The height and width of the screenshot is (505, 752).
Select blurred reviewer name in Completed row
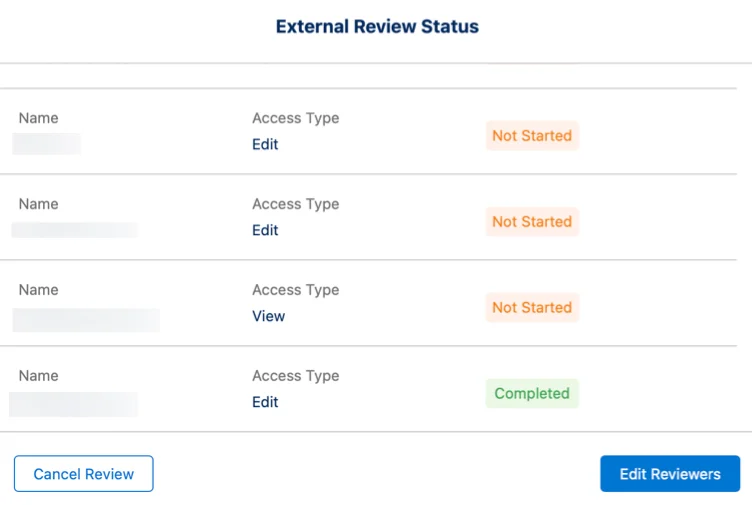coord(74,404)
